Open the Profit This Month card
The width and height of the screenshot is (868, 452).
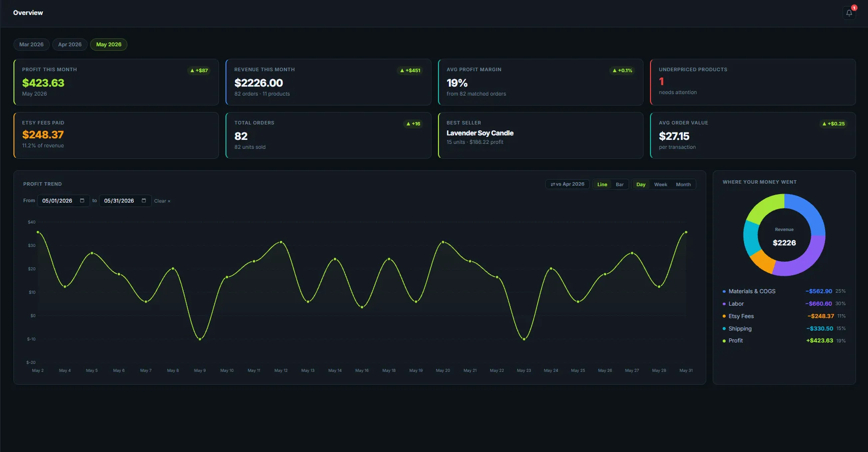pyautogui.click(x=116, y=82)
